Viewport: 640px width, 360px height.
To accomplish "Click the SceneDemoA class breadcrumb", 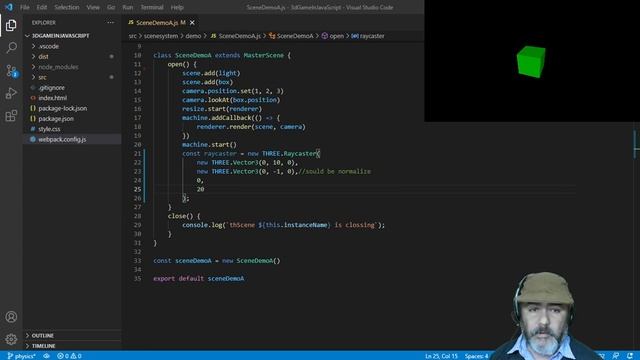I will (x=291, y=36).
